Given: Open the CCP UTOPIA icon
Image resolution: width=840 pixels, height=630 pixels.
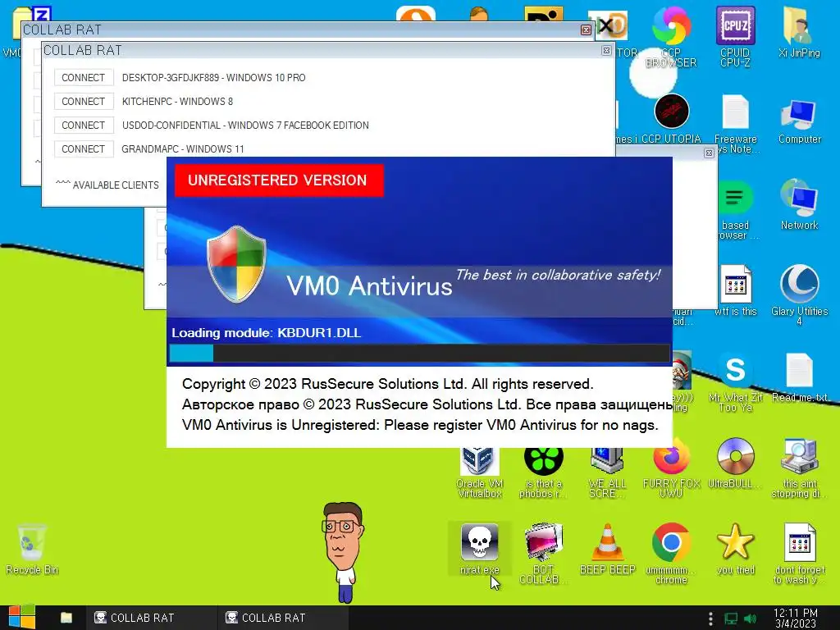Looking at the screenshot, I should [x=671, y=118].
